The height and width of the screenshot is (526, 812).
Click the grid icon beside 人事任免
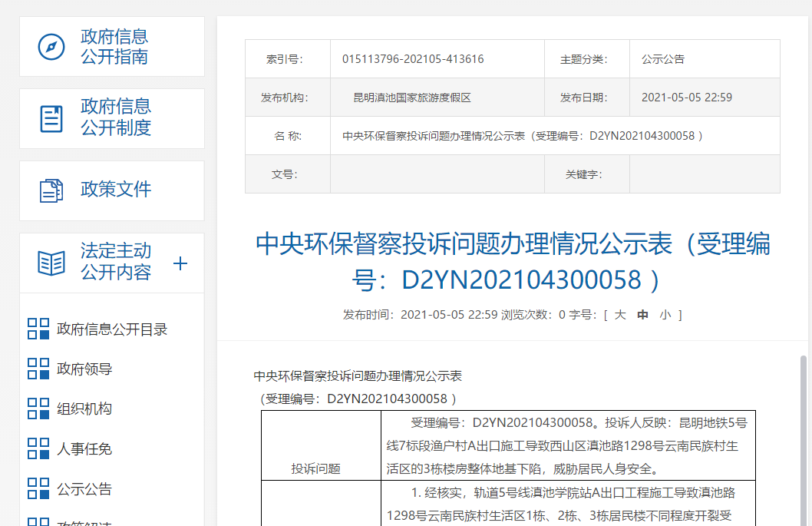coord(38,448)
